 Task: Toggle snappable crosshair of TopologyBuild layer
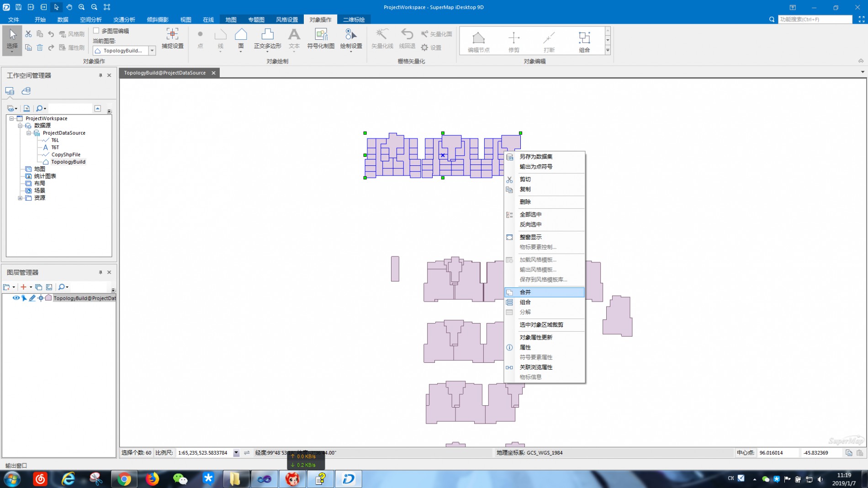coord(41,298)
